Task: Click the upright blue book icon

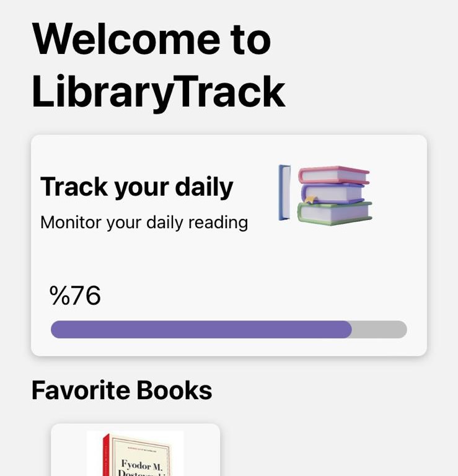Action: coord(284,192)
